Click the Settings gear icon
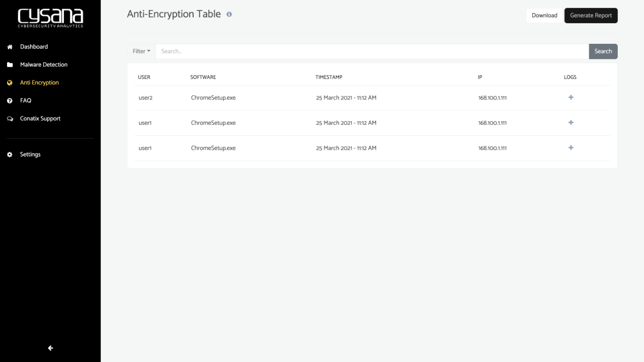This screenshot has height=362, width=644. point(10,155)
